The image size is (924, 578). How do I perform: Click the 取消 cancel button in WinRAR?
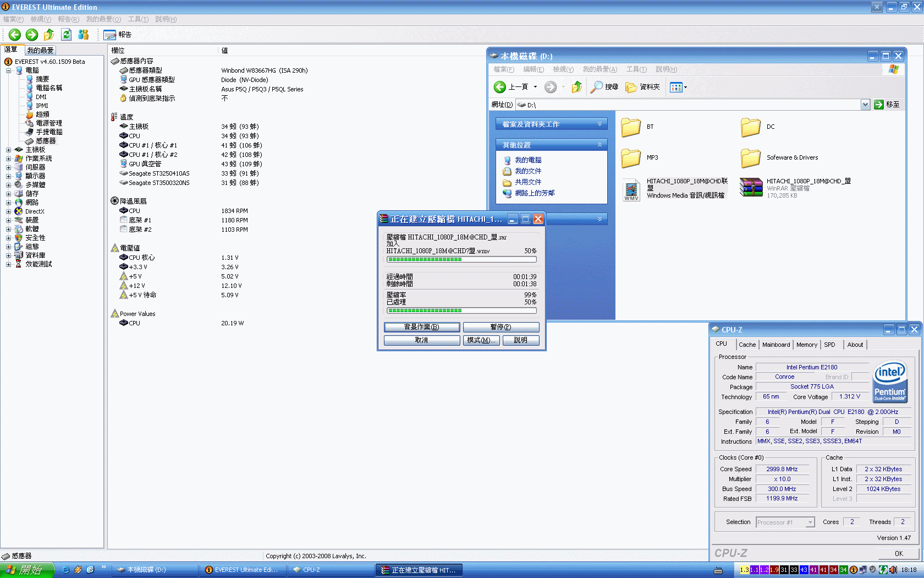tap(421, 340)
